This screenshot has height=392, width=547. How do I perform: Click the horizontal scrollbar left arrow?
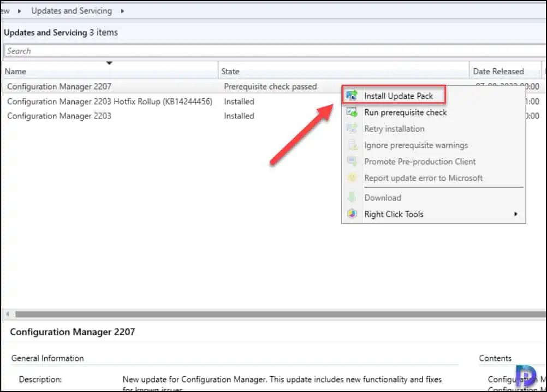point(8,314)
